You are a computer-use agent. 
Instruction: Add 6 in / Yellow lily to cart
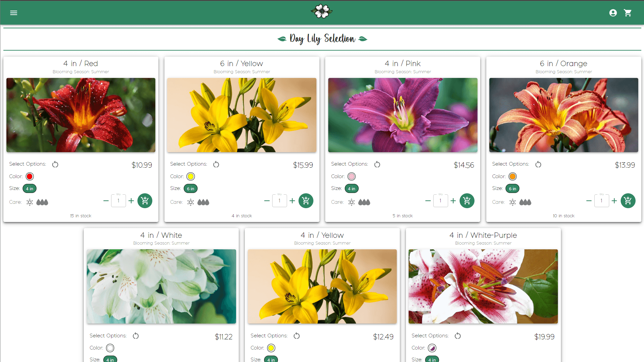(306, 201)
